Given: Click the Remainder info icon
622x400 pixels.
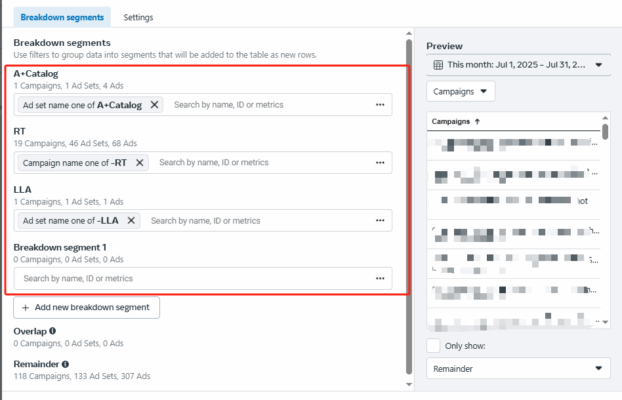Looking at the screenshot, I should (65, 365).
